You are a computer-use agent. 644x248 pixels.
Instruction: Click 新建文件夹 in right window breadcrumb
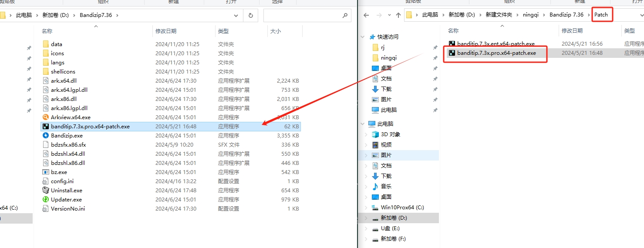pyautogui.click(x=499, y=15)
